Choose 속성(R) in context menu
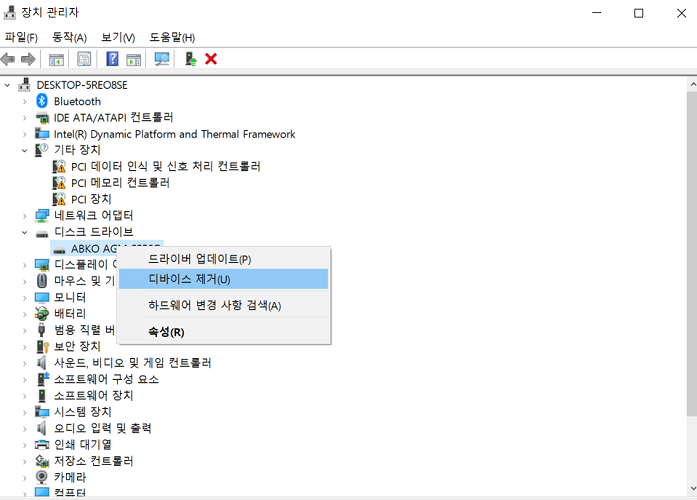 [224, 332]
